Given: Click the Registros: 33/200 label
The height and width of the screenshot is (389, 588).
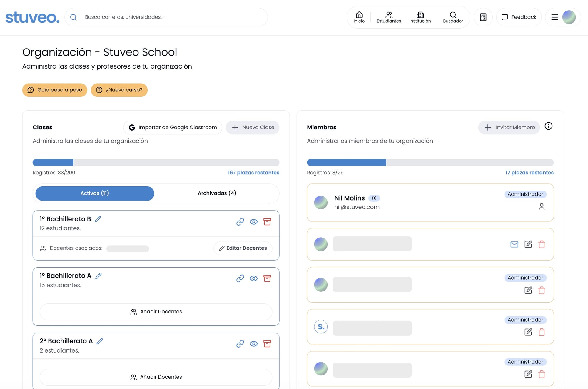Looking at the screenshot, I should point(54,173).
